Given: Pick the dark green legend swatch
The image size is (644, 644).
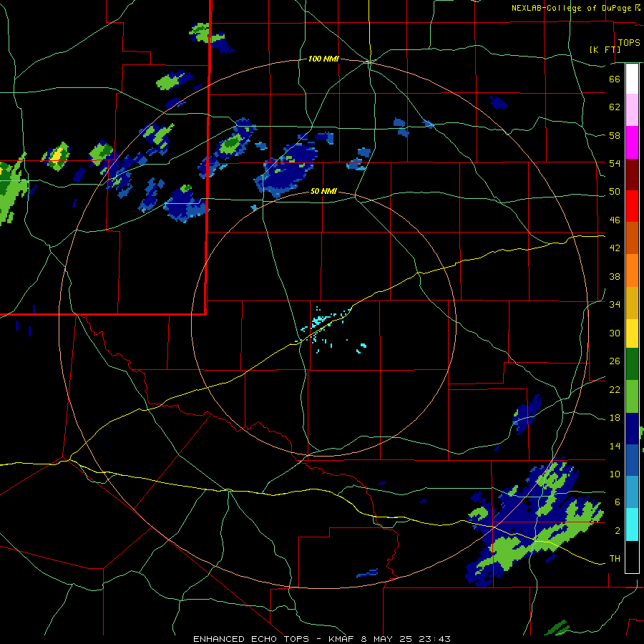Looking at the screenshot, I should click(x=632, y=364).
